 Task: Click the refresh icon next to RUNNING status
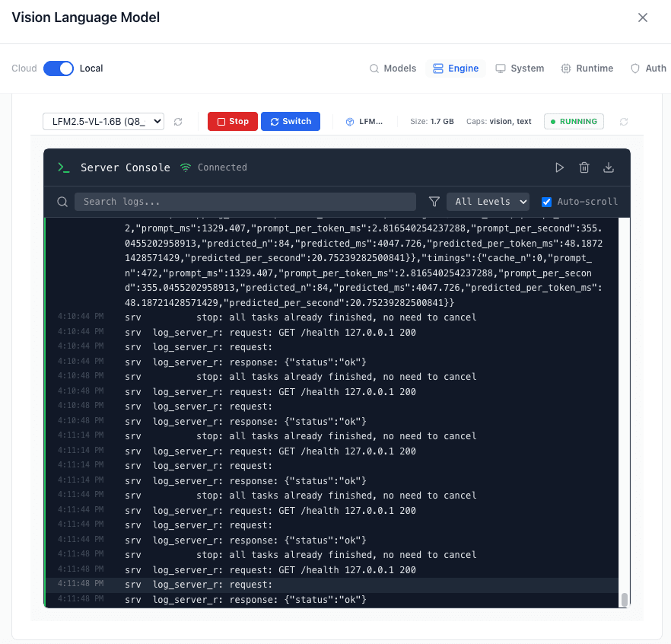[624, 122]
